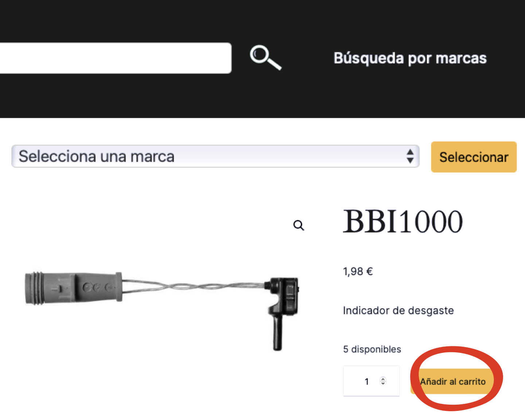The image size is (525, 420).
Task: Open the wear indicator product photo
Action: pyautogui.click(x=162, y=310)
